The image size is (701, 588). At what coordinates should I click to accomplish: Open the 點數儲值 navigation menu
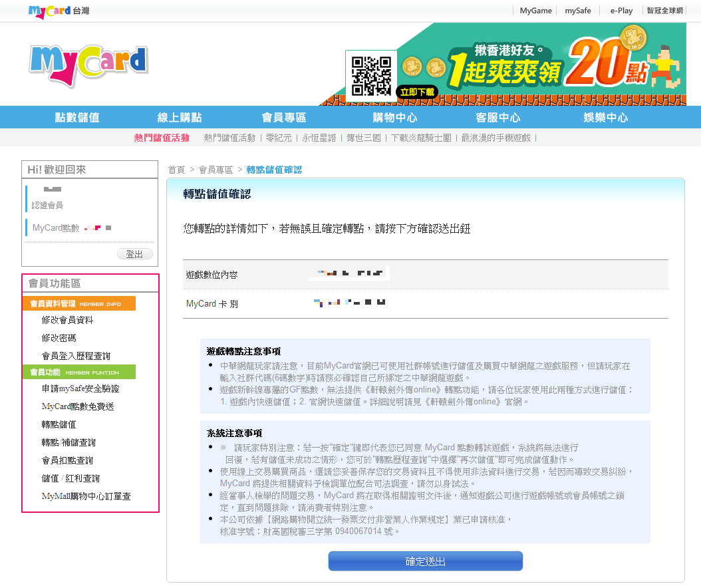[x=77, y=118]
